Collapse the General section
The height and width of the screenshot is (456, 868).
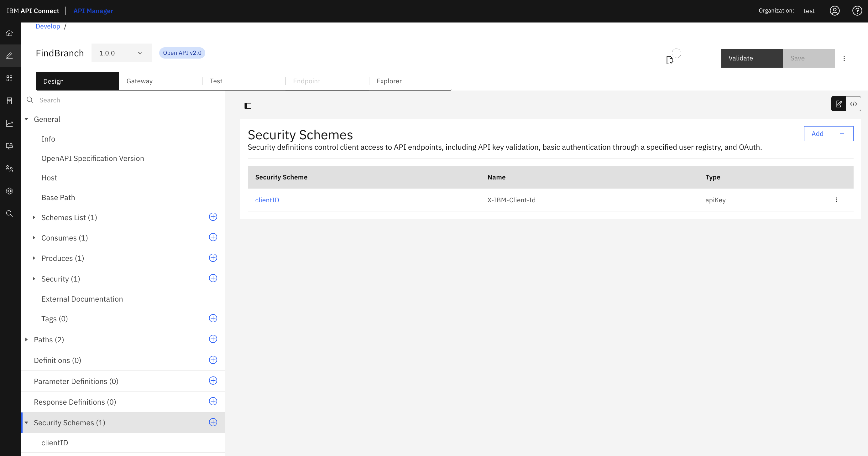click(27, 119)
